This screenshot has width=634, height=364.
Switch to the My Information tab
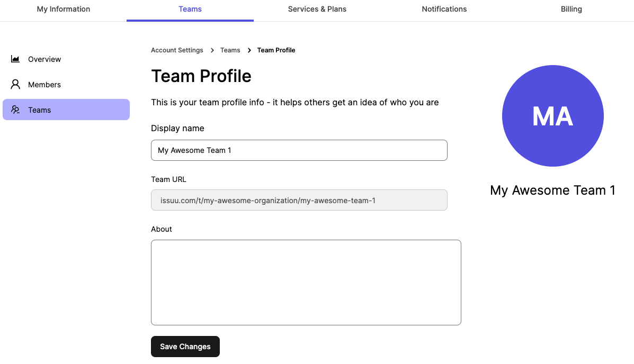coord(63,9)
